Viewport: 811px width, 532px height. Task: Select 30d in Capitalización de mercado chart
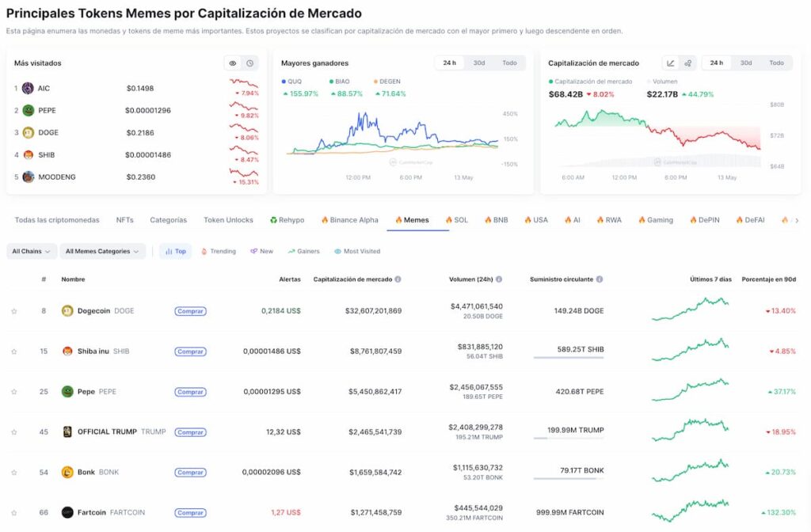(x=746, y=63)
